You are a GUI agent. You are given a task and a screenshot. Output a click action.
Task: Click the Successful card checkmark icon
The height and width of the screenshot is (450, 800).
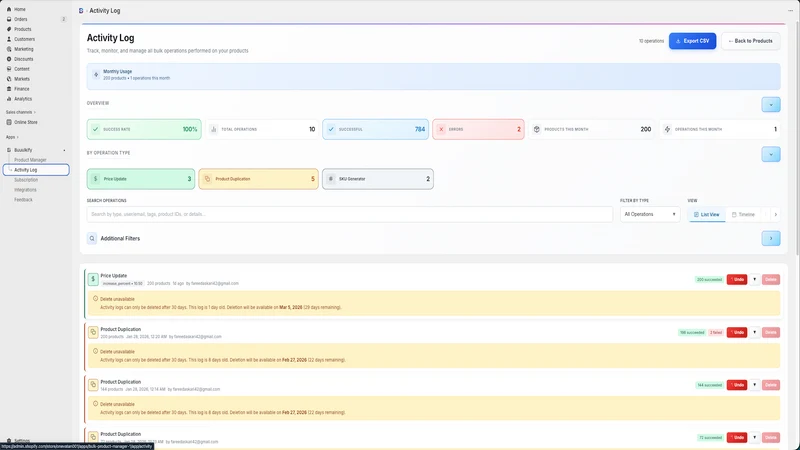(331, 129)
